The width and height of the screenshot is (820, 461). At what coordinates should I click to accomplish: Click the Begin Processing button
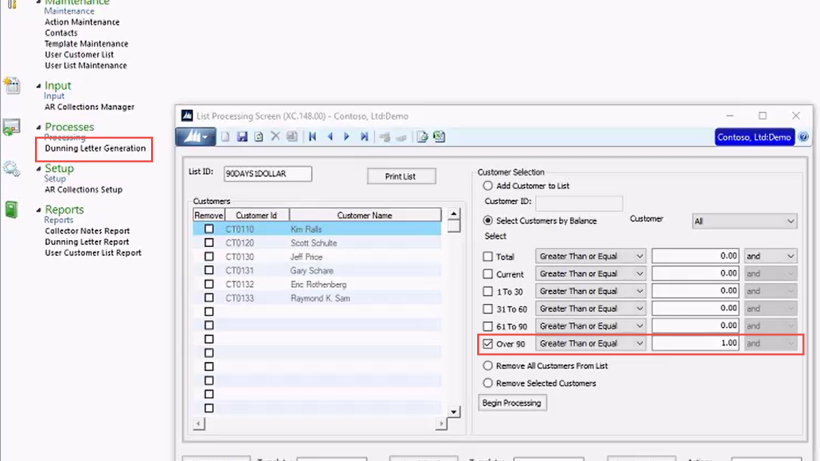(x=512, y=403)
